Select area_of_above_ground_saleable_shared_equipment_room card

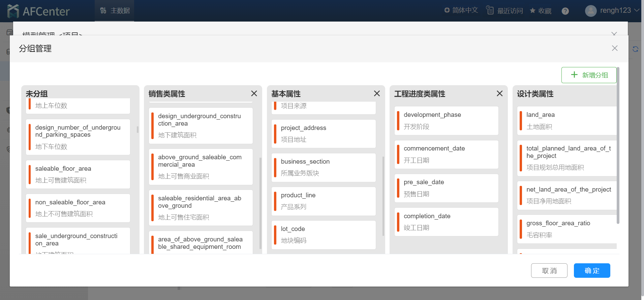(x=201, y=242)
